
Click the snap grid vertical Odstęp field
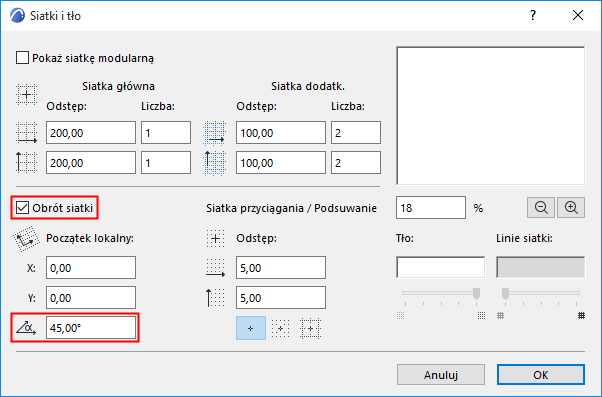281,298
